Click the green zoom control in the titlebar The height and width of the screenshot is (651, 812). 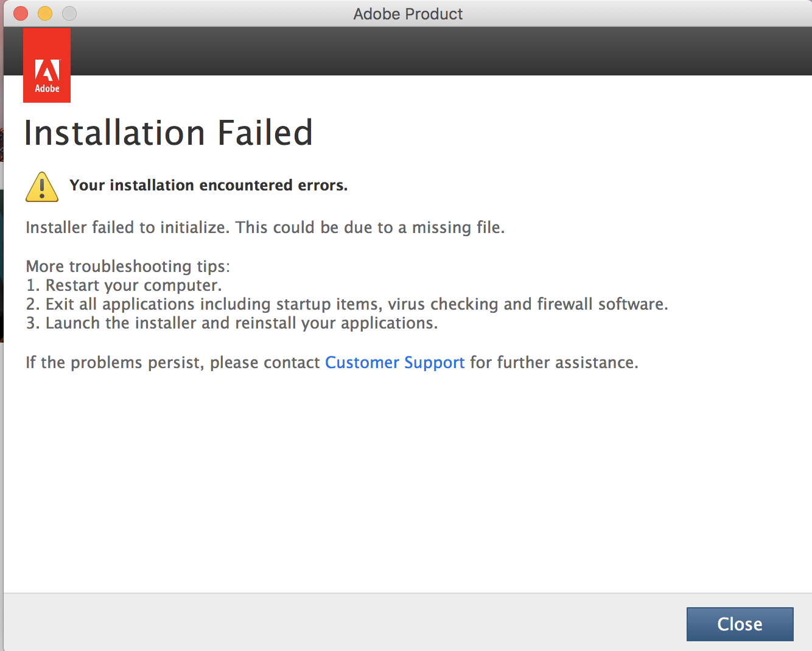[x=69, y=13]
